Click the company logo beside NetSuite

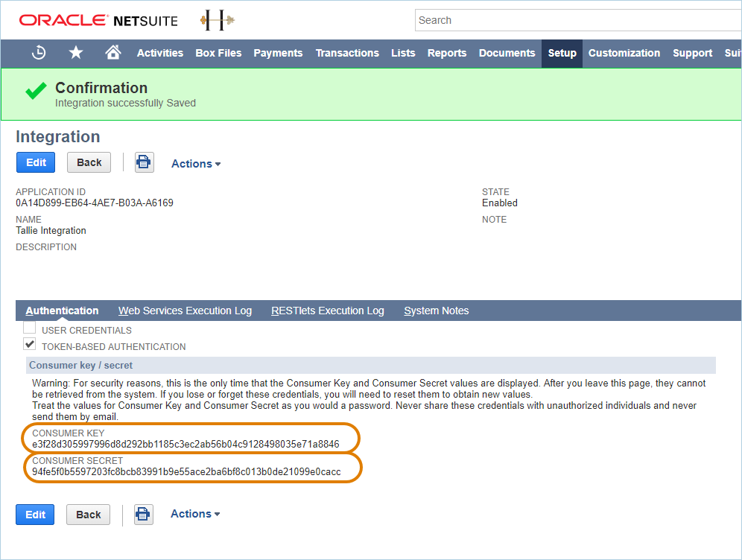[x=218, y=20]
